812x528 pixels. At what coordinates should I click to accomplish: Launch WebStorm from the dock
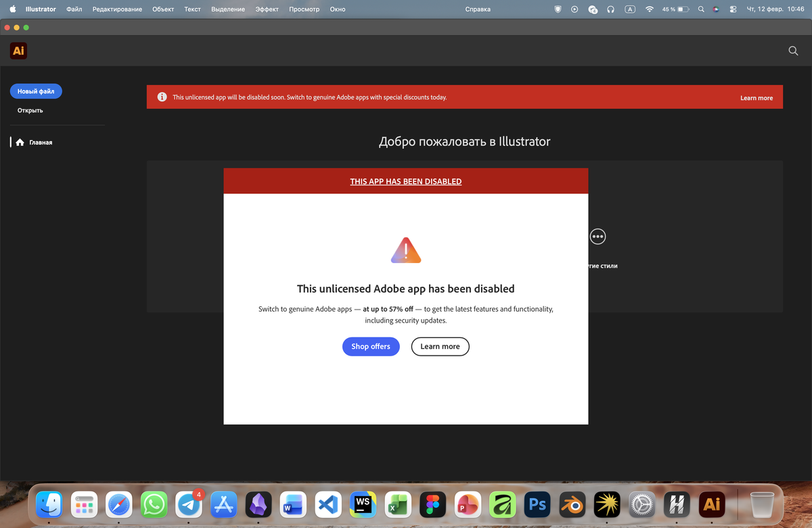(x=363, y=504)
